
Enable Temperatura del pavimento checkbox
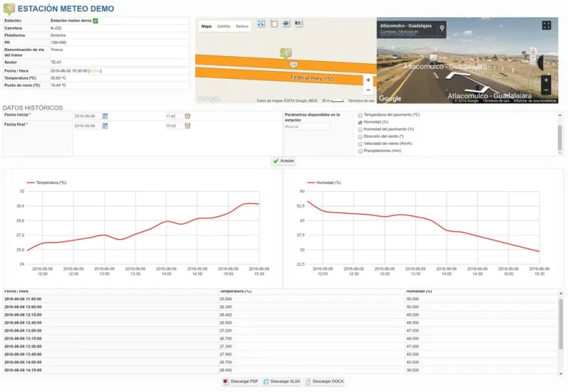[360, 115]
